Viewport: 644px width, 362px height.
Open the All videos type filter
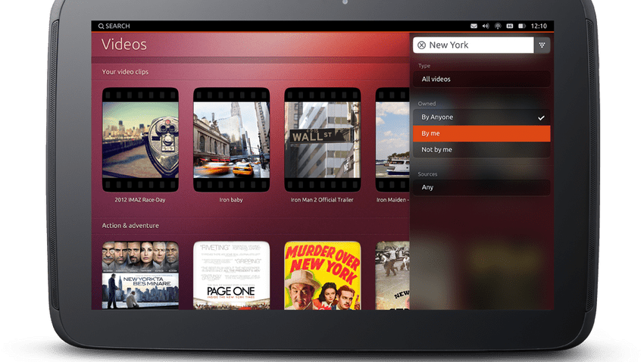[481, 79]
